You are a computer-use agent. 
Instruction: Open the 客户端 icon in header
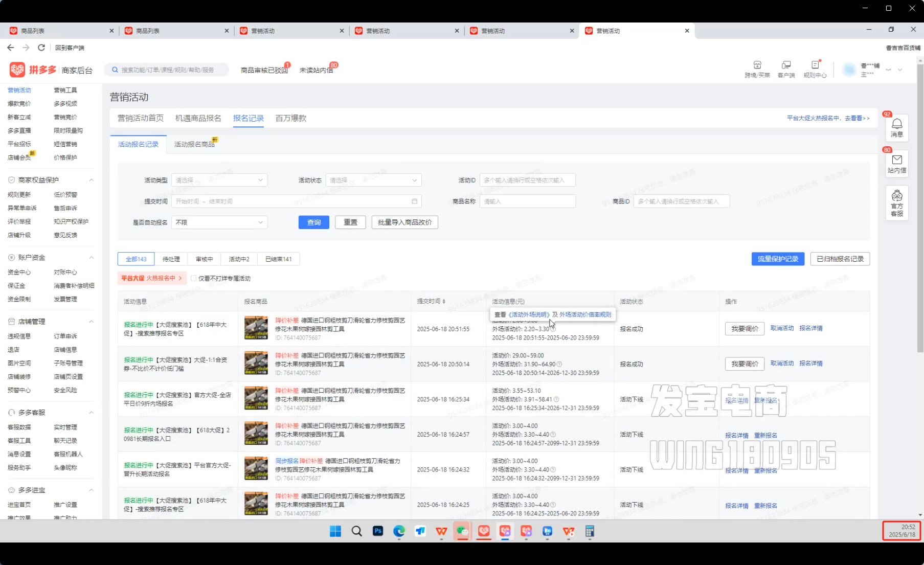(x=786, y=65)
